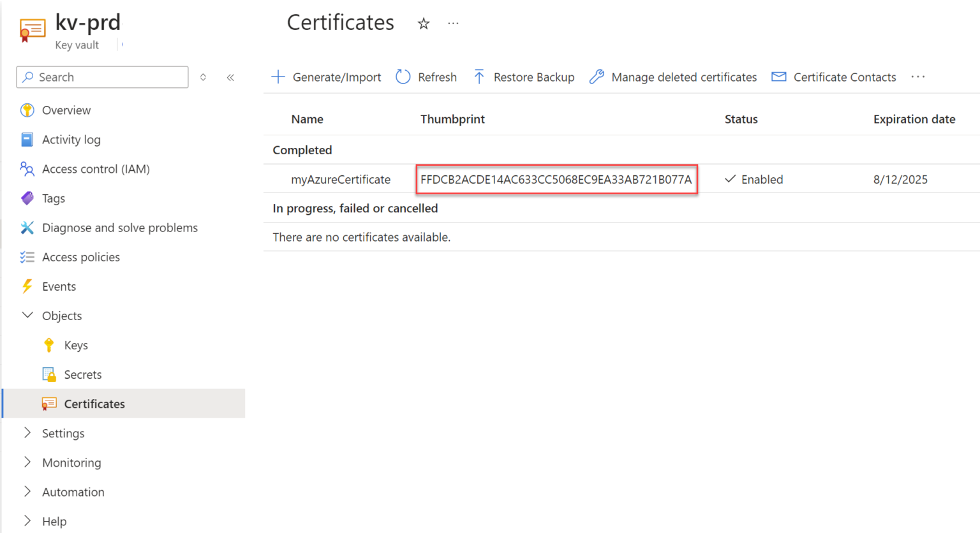Expand the Automation section
This screenshot has height=533, width=980.
(27, 492)
